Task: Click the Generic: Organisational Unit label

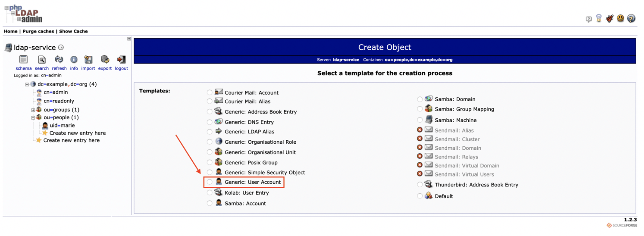Action: (260, 152)
